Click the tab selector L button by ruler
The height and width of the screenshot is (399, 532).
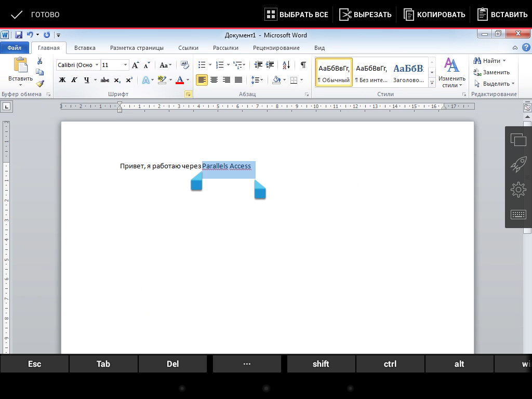pyautogui.click(x=6, y=107)
